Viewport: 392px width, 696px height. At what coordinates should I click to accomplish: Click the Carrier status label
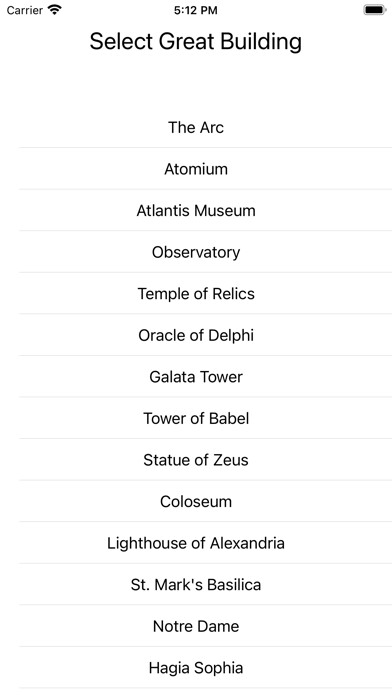[x=25, y=10]
